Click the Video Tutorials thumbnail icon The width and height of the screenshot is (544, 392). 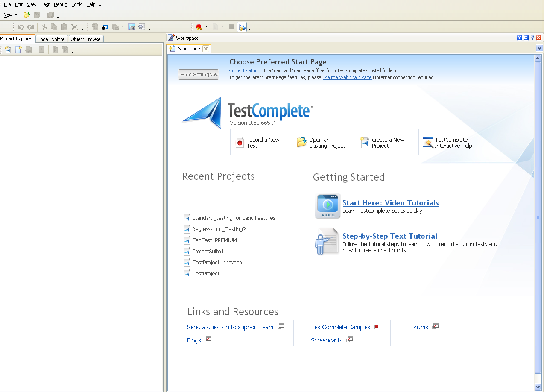[x=328, y=206]
